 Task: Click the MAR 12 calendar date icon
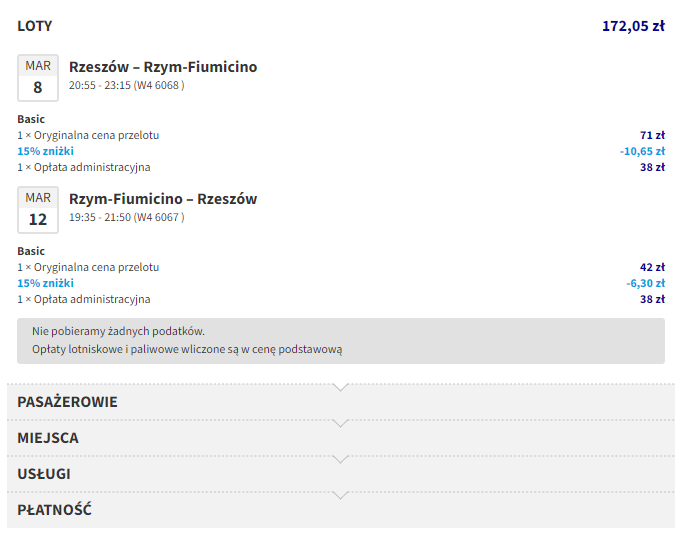click(x=38, y=210)
